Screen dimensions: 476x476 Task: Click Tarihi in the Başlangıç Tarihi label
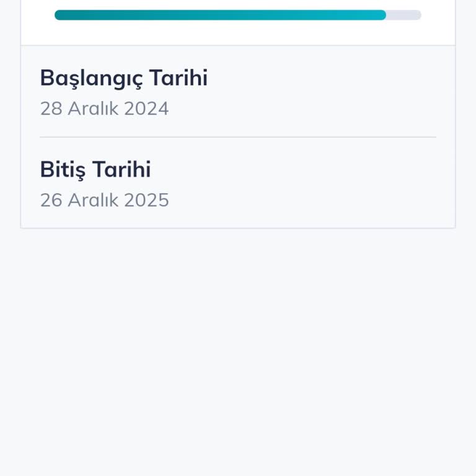tap(178, 78)
